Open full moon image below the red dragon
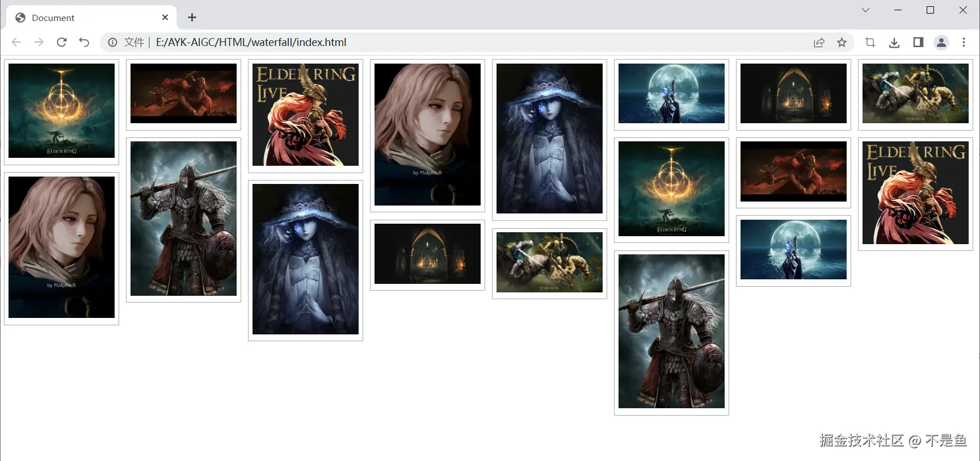The image size is (980, 461). pyautogui.click(x=793, y=250)
